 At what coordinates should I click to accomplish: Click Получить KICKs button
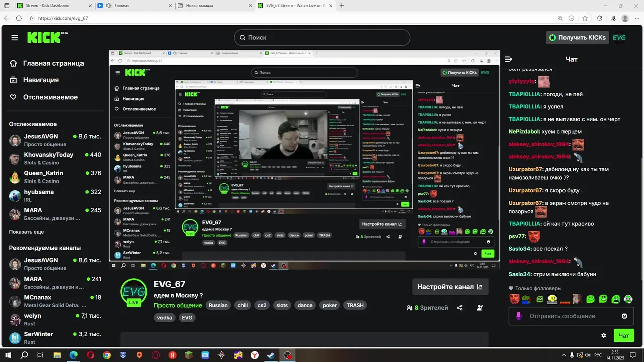click(x=577, y=38)
